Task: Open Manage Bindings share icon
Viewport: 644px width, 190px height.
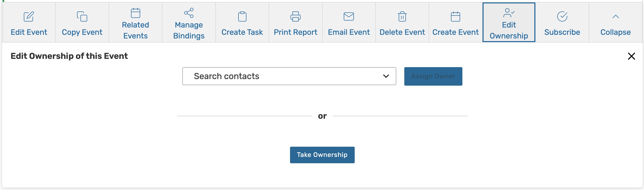Action: (x=189, y=13)
